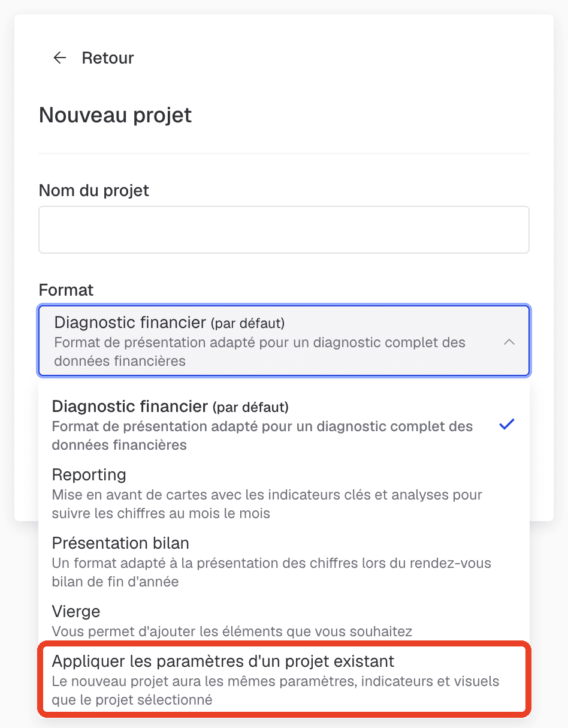Select the Présentation bilan format

tap(284, 562)
